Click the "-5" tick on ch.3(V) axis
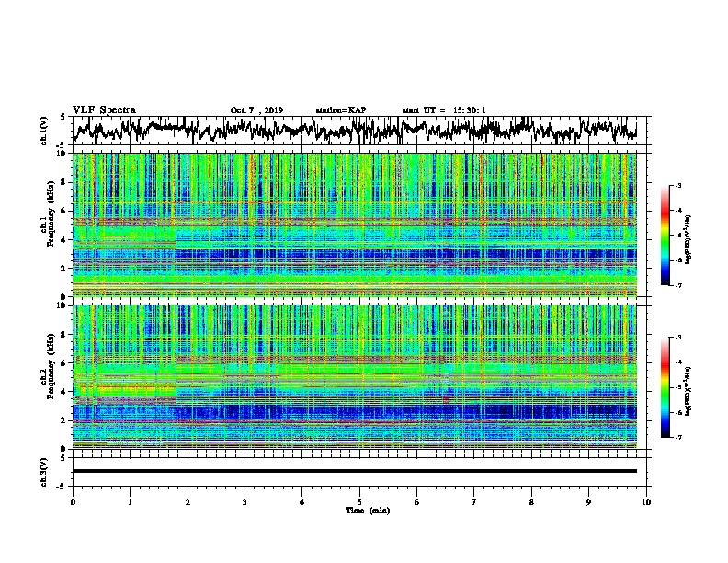The height and width of the screenshot is (563, 728). pos(63,487)
